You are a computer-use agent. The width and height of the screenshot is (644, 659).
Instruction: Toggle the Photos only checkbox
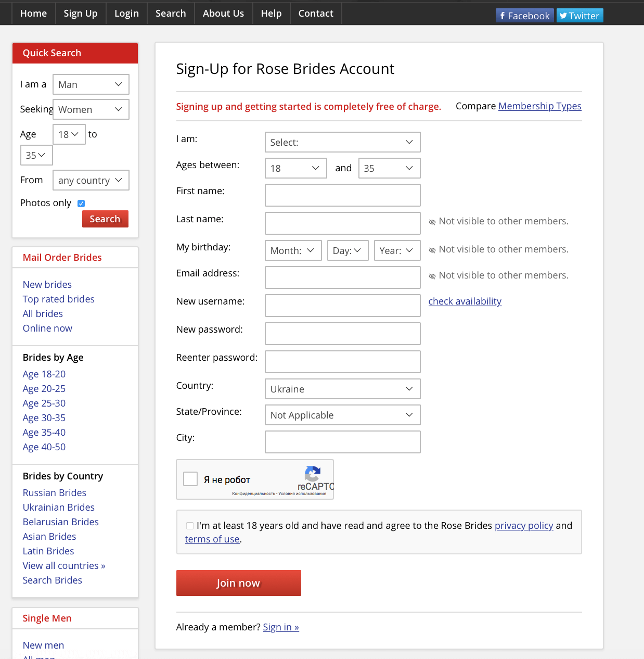[81, 204]
